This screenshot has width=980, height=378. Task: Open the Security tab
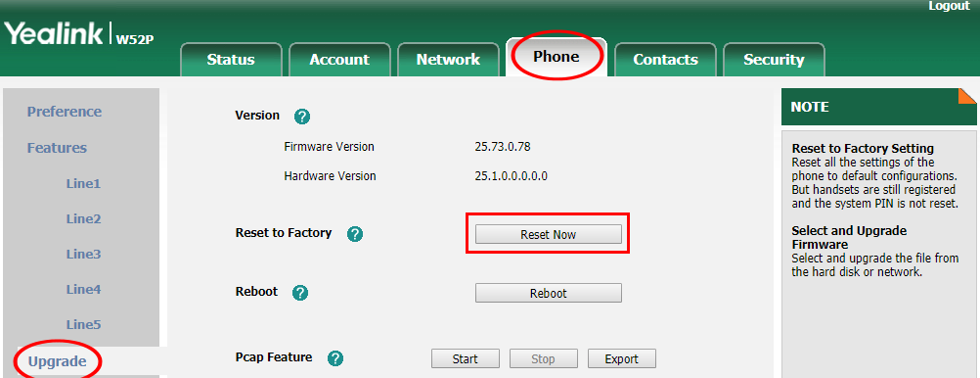774,60
